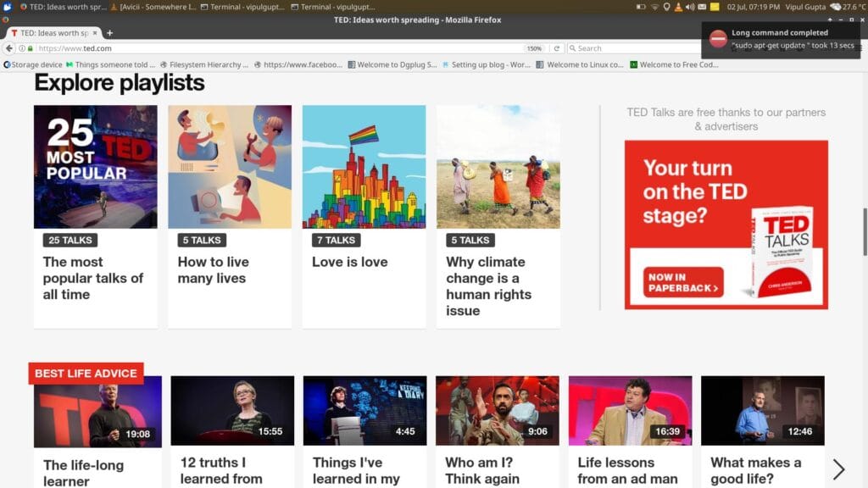
Task: Play the 9:06 Who am I thumbnail
Action: point(498,411)
